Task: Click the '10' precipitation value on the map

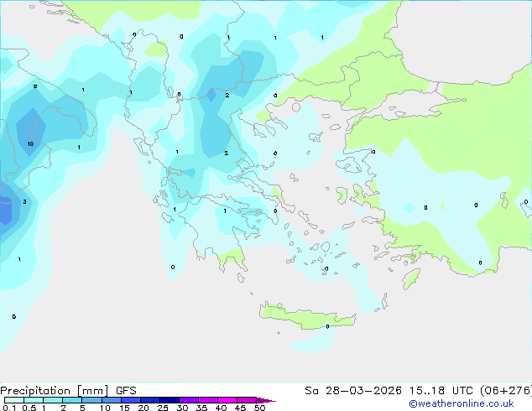Action: point(30,143)
